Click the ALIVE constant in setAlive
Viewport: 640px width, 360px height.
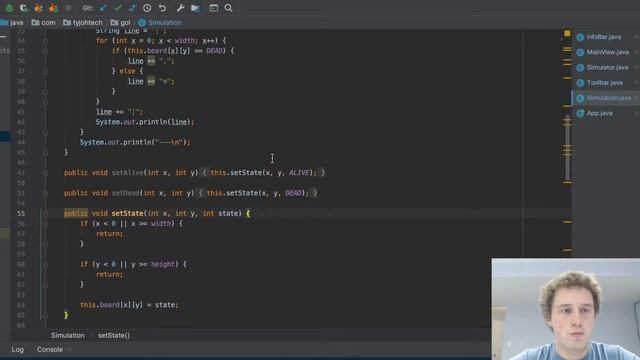point(299,173)
